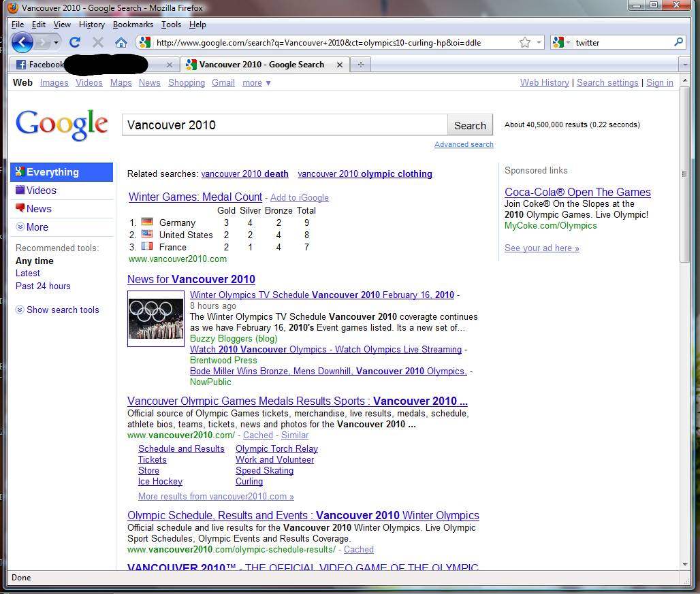Screen dimensions: 700x594
Task: Expand the More option in left sidebar
Action: click(x=37, y=227)
